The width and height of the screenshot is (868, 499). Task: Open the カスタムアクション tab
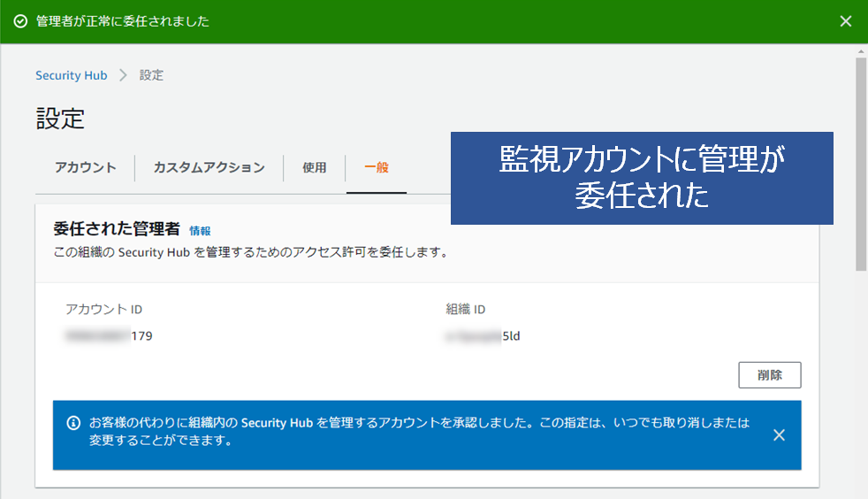pyautogui.click(x=209, y=167)
